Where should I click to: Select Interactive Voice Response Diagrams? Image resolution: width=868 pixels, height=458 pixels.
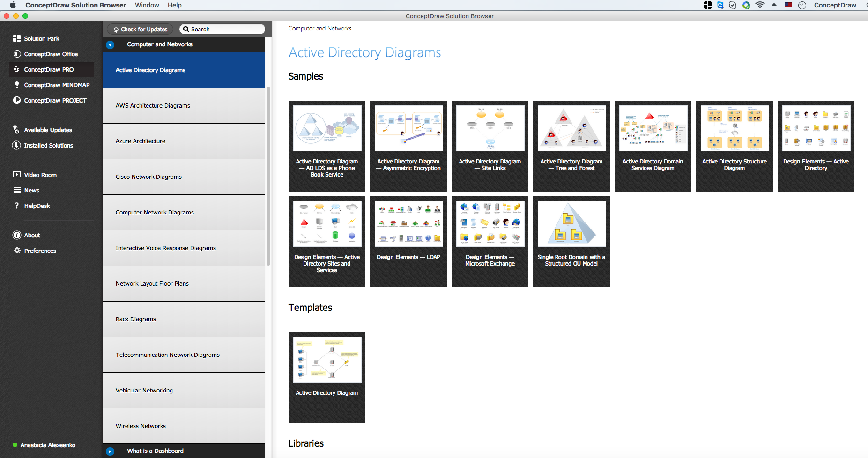click(184, 248)
